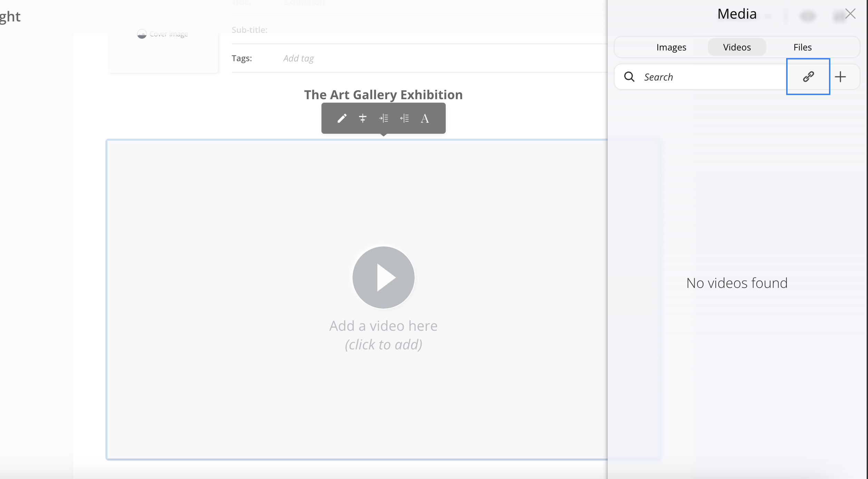Click the 'No videos found' message
Viewport: 868px width, 479px height.
(x=737, y=283)
